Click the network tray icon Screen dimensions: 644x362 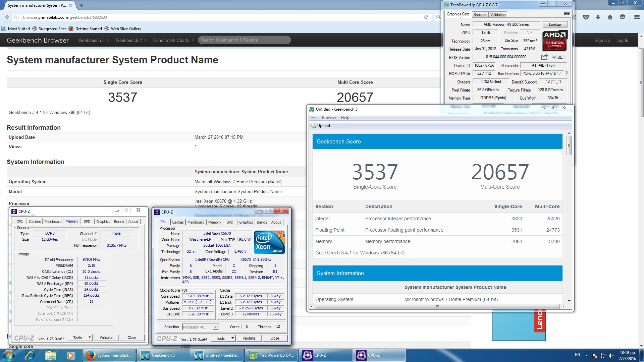point(603,356)
